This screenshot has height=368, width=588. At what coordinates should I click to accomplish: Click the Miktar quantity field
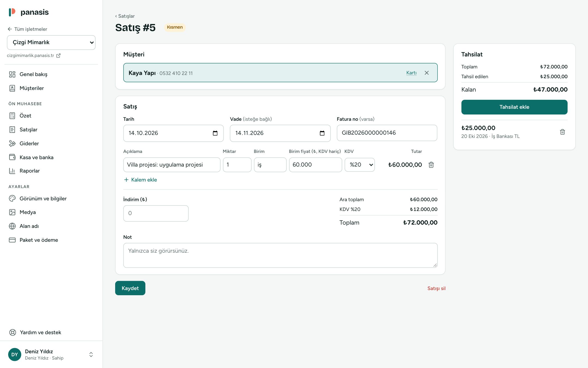(237, 165)
